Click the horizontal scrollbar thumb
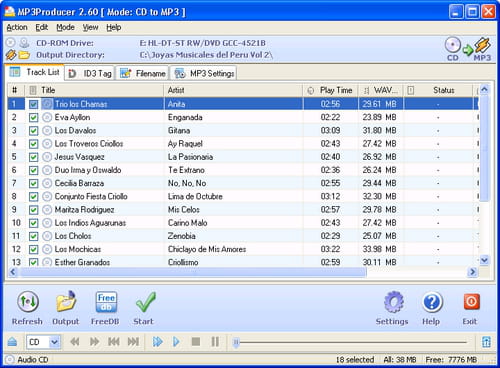 coord(192,272)
